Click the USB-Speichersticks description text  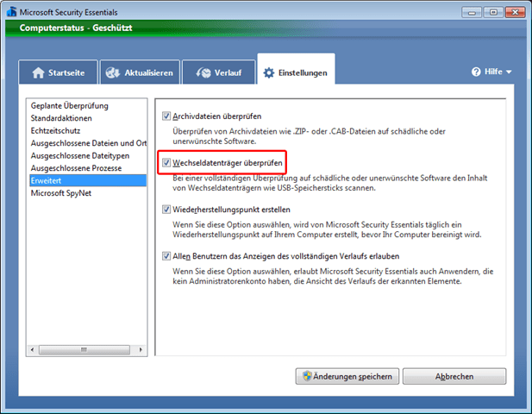point(329,183)
